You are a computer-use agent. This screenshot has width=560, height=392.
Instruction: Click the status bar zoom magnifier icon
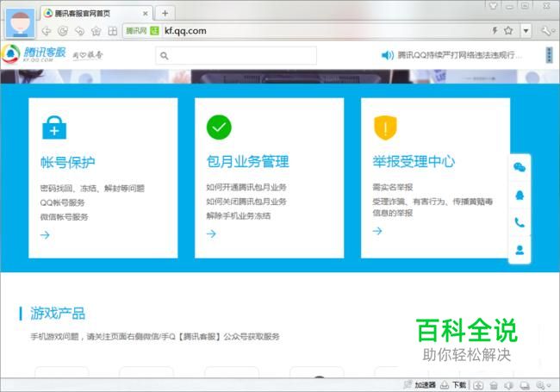[541, 385]
